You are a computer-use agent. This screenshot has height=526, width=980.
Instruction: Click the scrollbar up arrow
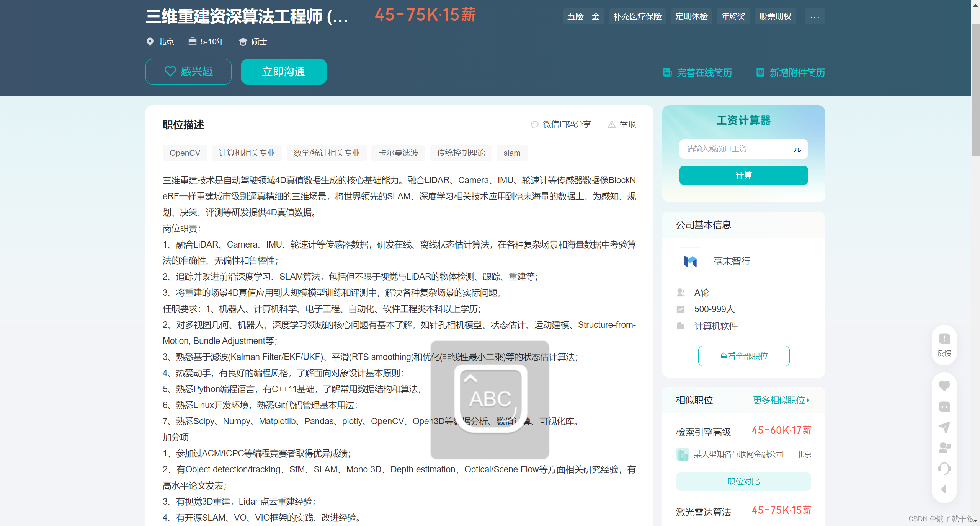(x=975, y=5)
